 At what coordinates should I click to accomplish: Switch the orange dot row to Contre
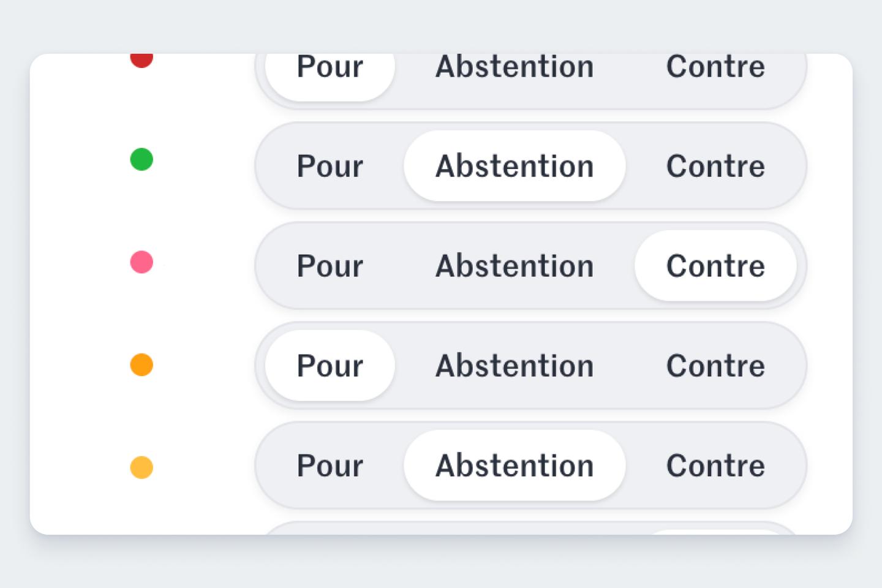point(714,365)
